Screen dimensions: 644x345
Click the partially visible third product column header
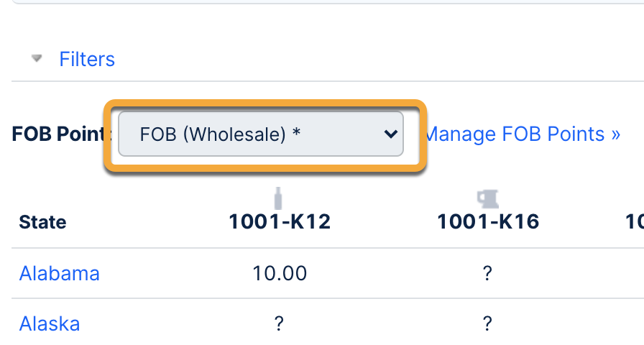click(635, 222)
